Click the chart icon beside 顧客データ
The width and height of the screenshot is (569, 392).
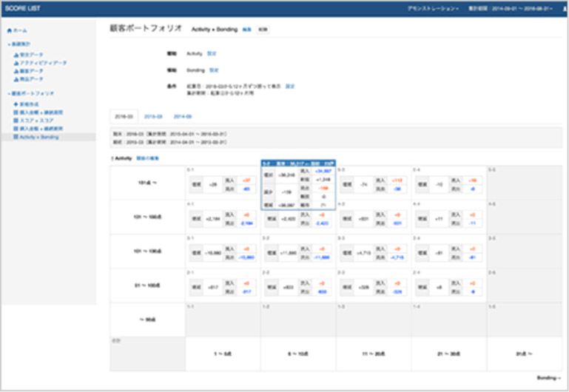pyautogui.click(x=16, y=72)
